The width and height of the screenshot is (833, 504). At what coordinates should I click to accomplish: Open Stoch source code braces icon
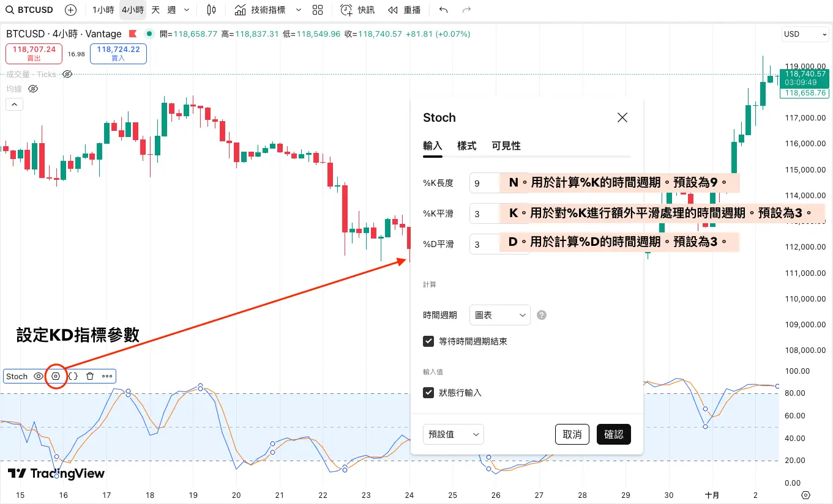click(73, 376)
